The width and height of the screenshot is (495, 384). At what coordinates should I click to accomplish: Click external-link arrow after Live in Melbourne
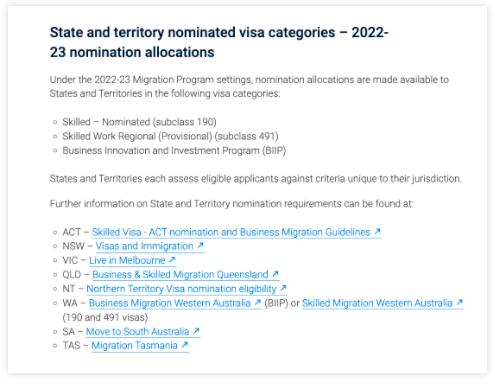click(172, 260)
